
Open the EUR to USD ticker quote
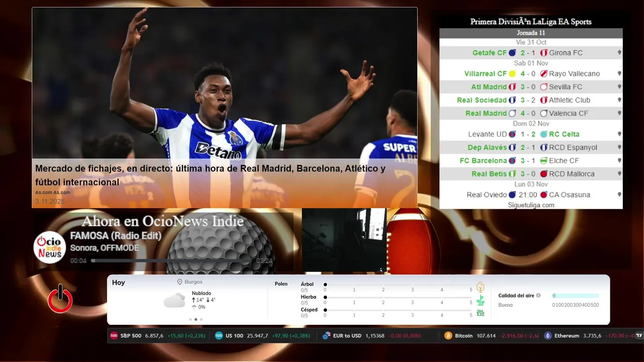pos(371,336)
